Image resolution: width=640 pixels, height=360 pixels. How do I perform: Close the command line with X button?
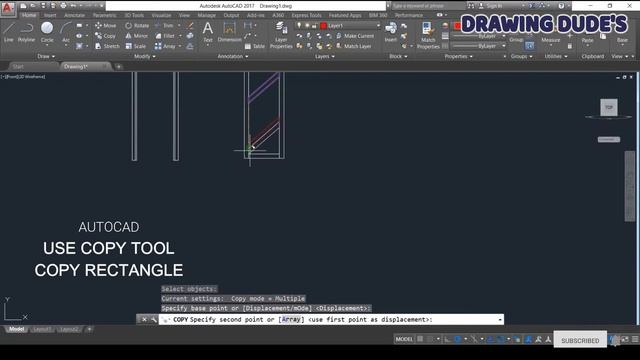(144, 320)
